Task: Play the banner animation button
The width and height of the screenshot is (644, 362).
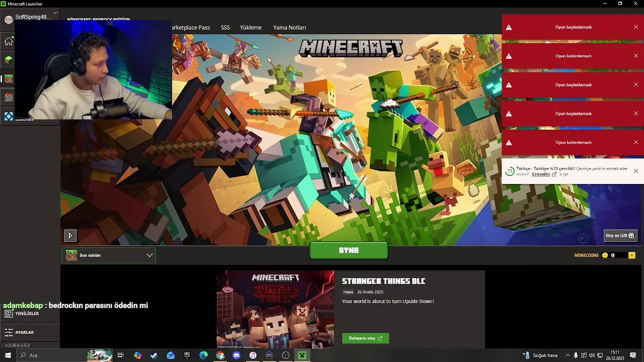Action: tap(70, 235)
